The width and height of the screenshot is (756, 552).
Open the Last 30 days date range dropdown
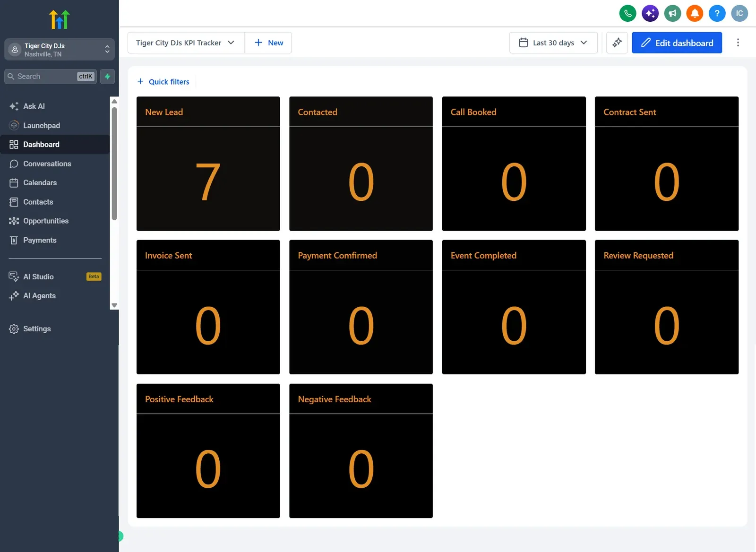point(553,43)
